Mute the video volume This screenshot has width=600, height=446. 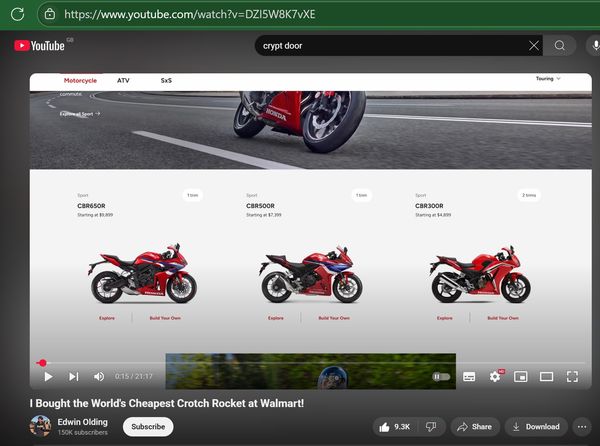tap(99, 377)
